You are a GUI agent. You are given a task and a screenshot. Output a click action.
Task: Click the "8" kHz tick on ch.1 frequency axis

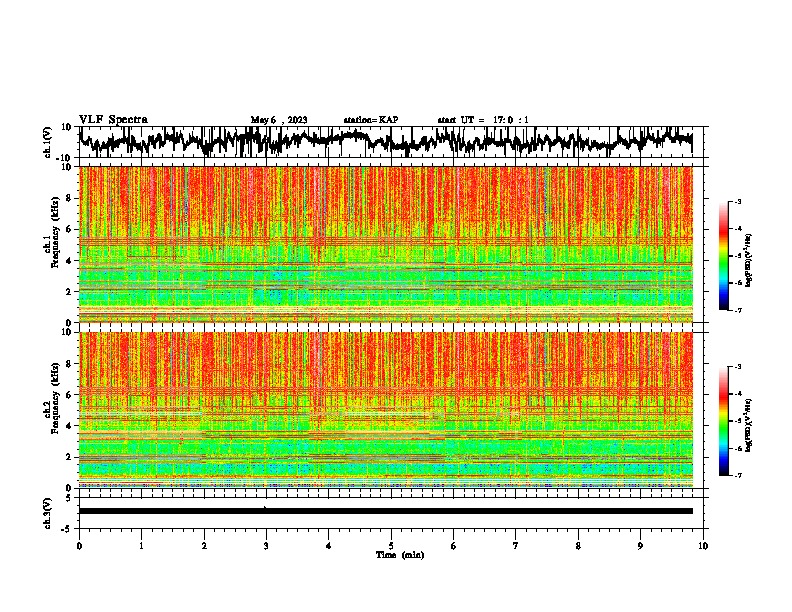pyautogui.click(x=69, y=198)
